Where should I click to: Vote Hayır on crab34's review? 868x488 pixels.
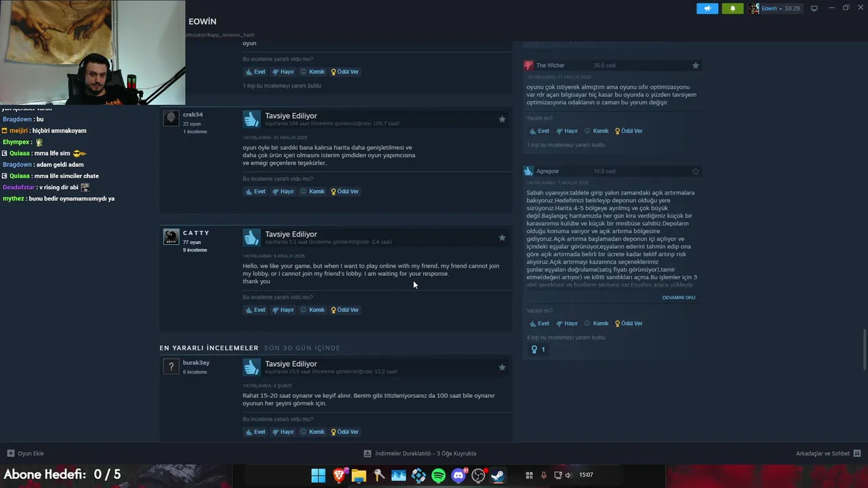[x=283, y=191]
